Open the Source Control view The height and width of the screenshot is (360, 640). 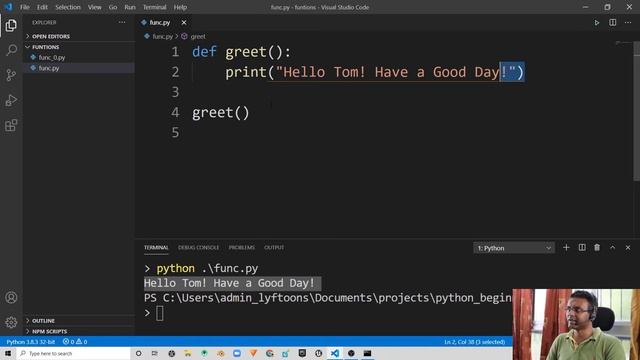tap(11, 75)
